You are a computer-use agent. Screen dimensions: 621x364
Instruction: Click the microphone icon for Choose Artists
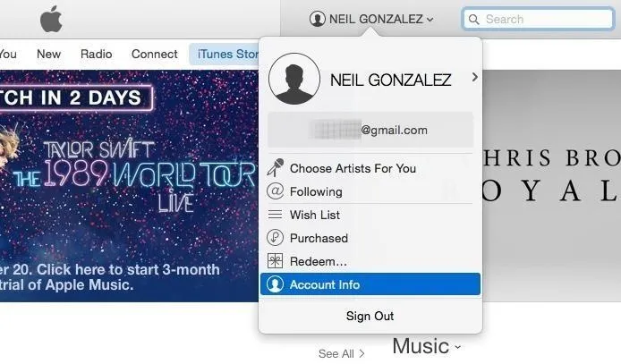pos(276,168)
